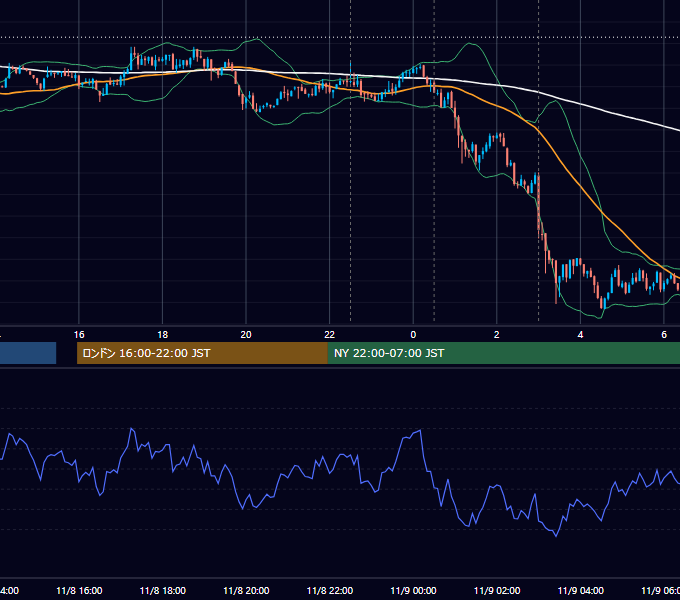Click the 11/9 02:00 date label
The width and height of the screenshot is (680, 600).
click(497, 590)
